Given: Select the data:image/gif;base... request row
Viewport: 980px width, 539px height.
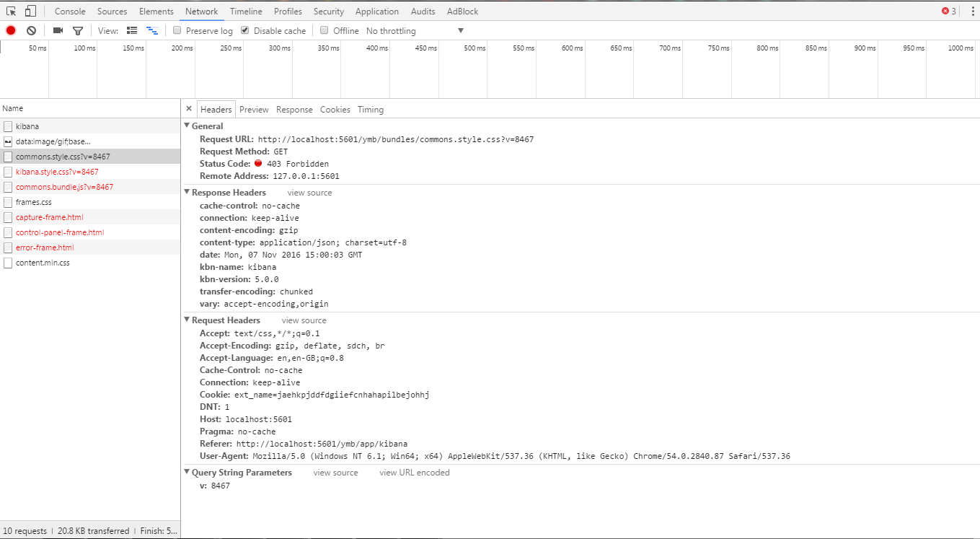Looking at the screenshot, I should click(x=90, y=141).
